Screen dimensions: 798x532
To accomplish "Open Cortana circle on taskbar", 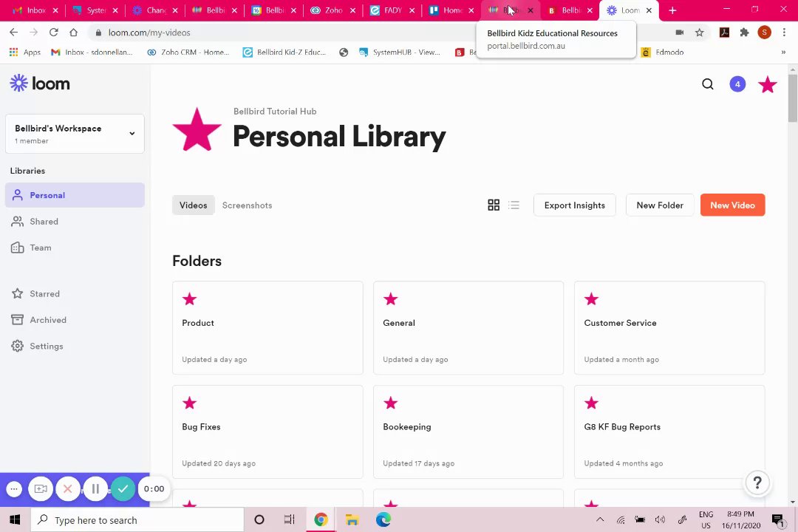I will pyautogui.click(x=259, y=519).
